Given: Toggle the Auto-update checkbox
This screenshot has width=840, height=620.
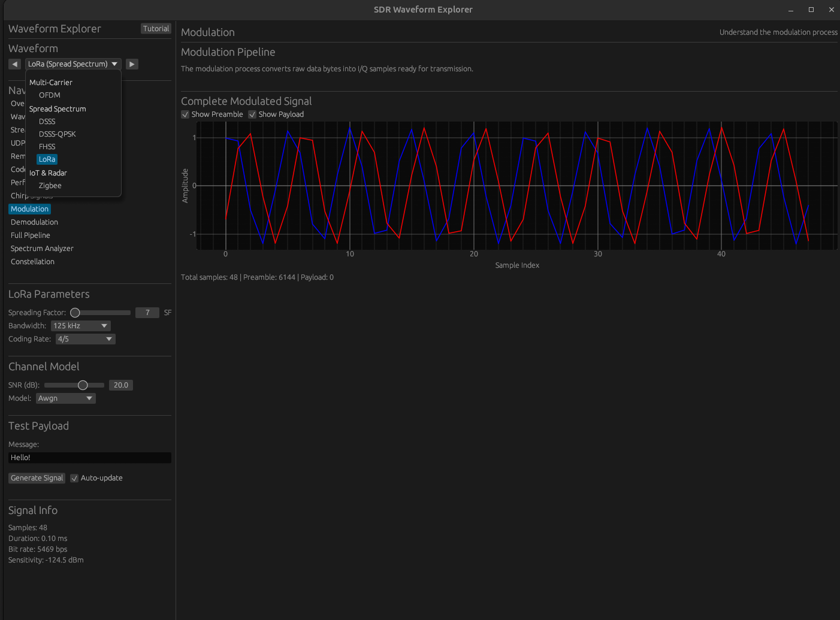Looking at the screenshot, I should click(x=74, y=477).
